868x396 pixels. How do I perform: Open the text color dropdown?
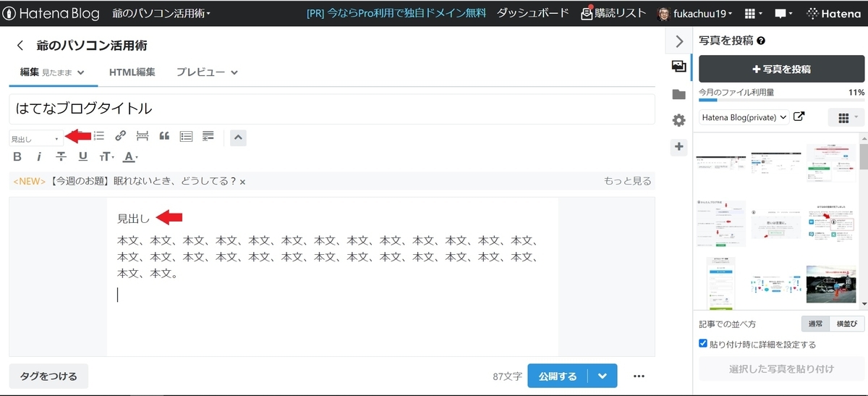pos(129,156)
